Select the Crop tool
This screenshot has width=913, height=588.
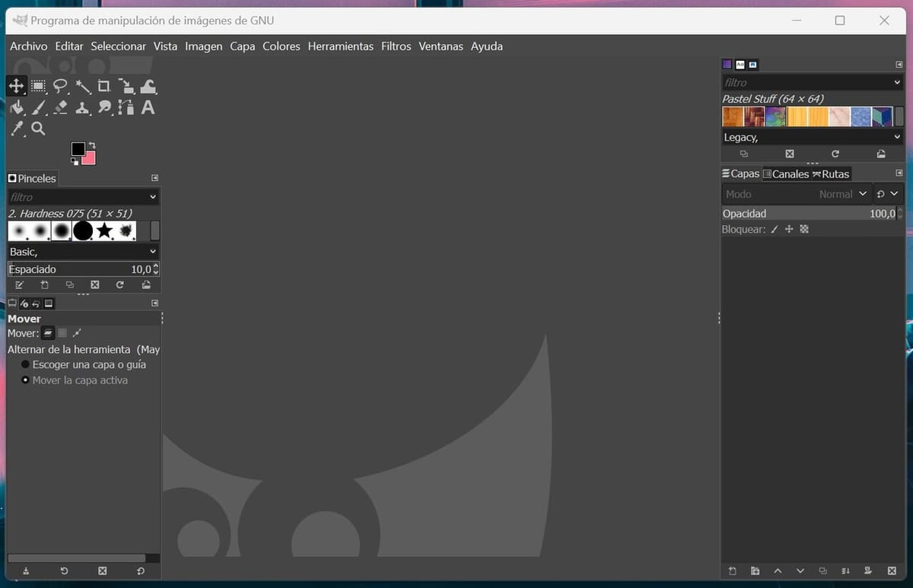coord(104,86)
